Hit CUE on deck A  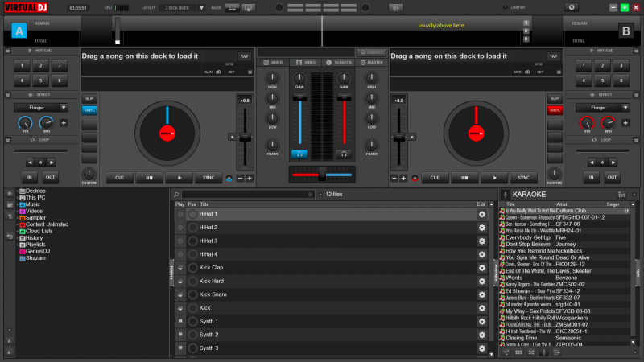[x=119, y=178]
